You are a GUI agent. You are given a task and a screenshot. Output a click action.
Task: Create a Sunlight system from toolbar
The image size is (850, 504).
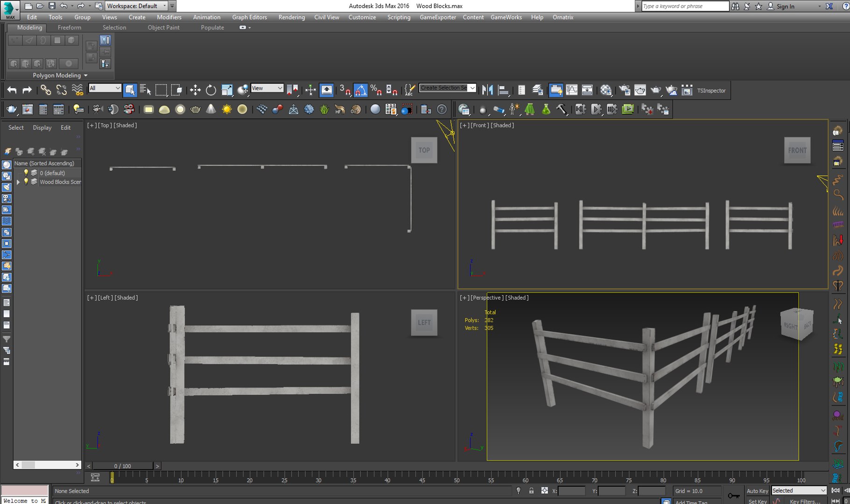(x=227, y=109)
